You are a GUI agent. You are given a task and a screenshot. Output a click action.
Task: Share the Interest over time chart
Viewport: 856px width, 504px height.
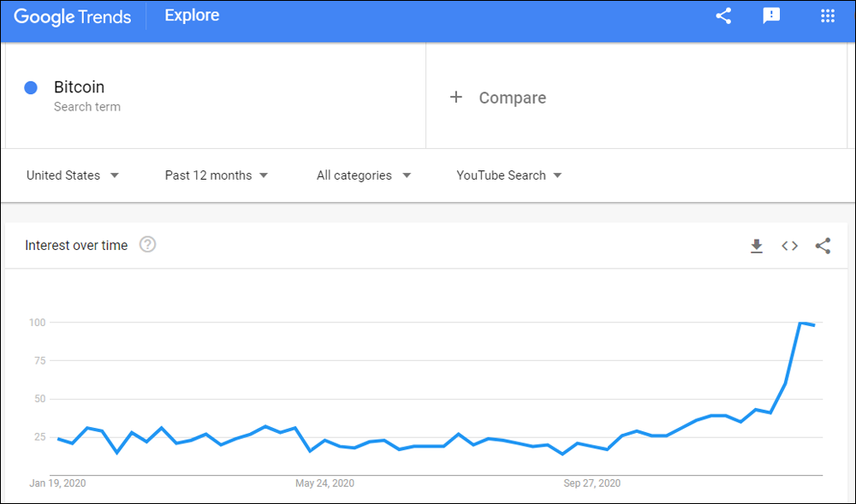click(x=823, y=246)
